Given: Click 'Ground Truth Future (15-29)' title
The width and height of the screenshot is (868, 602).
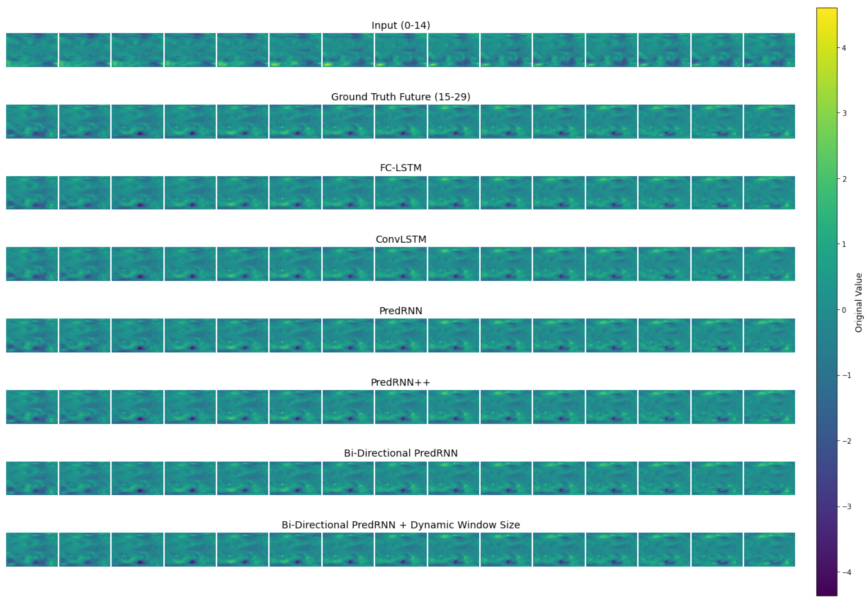Looking at the screenshot, I should coord(400,97).
